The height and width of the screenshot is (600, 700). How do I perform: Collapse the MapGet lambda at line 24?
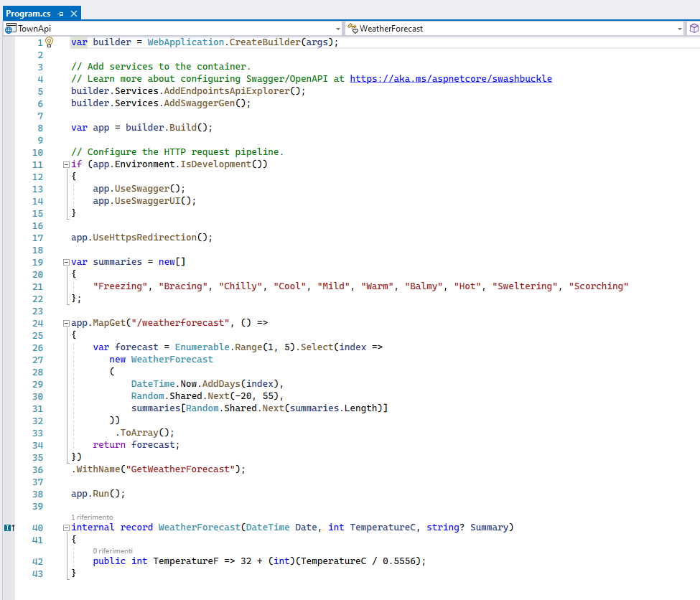tap(65, 322)
